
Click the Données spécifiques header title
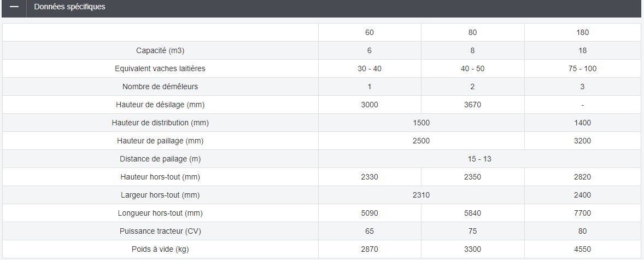pos(69,7)
